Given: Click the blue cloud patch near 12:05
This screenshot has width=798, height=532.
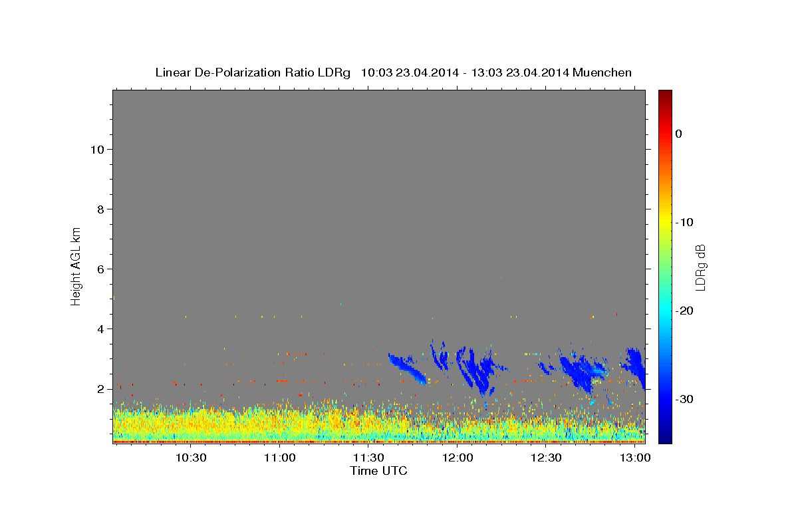Looking at the screenshot, I should 477,370.
